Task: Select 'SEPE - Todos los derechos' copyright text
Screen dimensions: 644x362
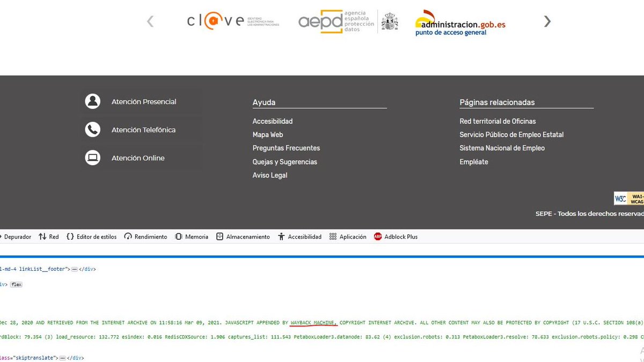Action: 590,213
